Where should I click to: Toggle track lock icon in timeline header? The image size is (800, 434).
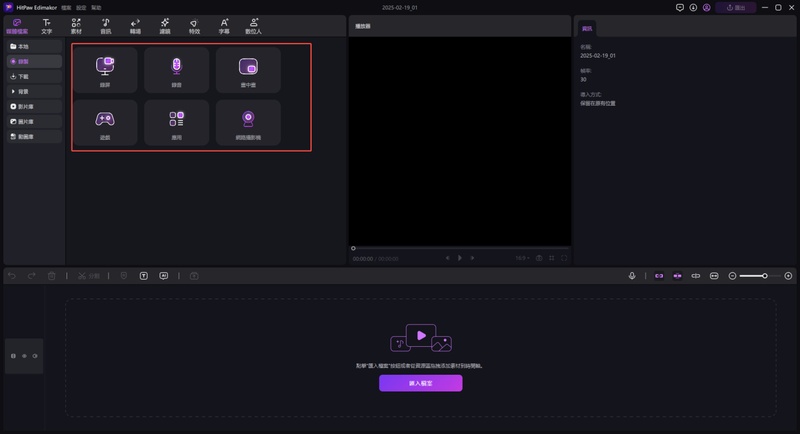point(13,356)
